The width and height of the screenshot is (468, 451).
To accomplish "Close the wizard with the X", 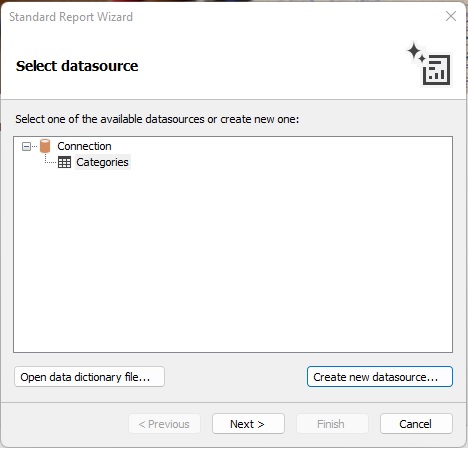I will (x=451, y=16).
